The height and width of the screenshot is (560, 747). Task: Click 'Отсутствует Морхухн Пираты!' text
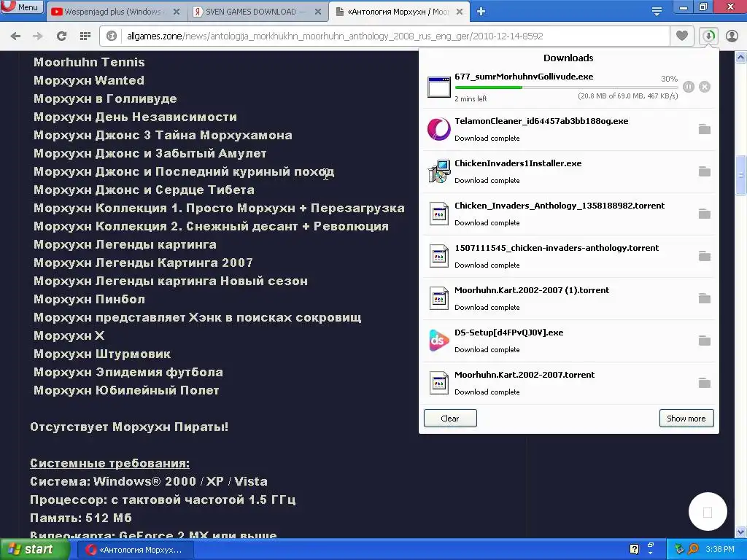pos(129,427)
